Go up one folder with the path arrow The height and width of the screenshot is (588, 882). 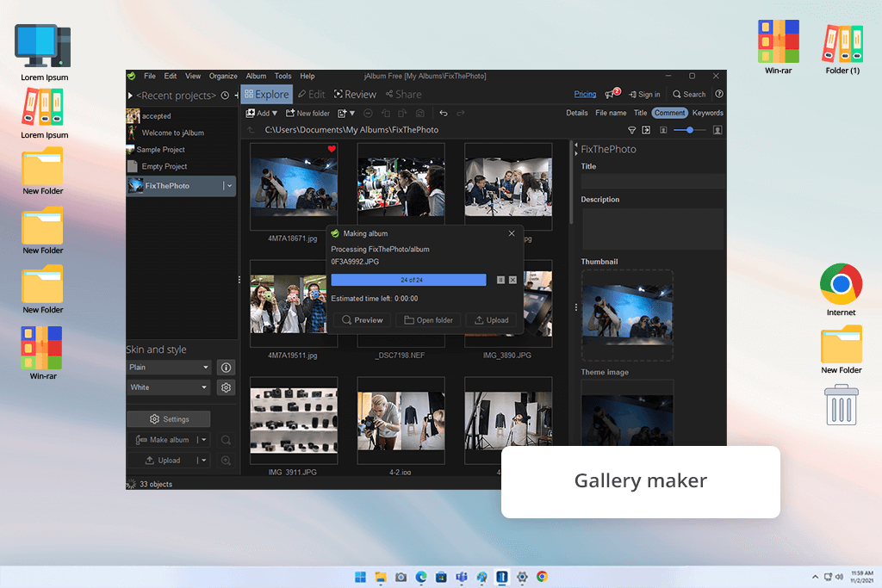[251, 130]
